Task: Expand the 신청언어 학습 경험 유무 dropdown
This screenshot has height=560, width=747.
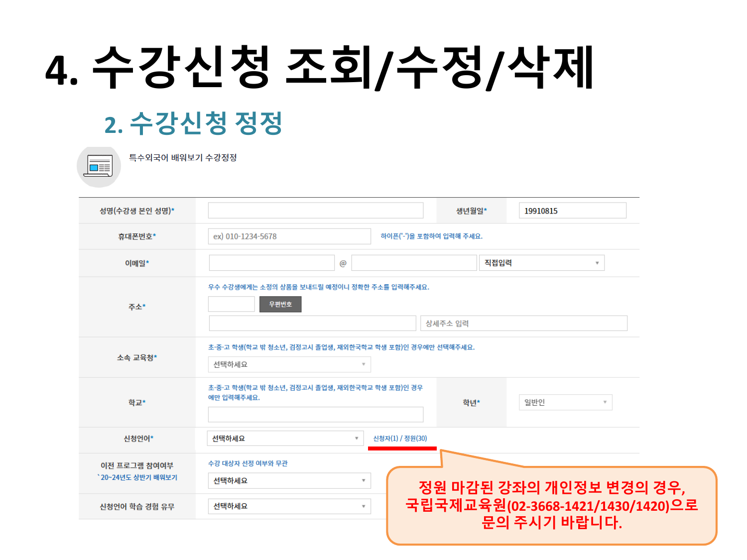Action: point(289,506)
